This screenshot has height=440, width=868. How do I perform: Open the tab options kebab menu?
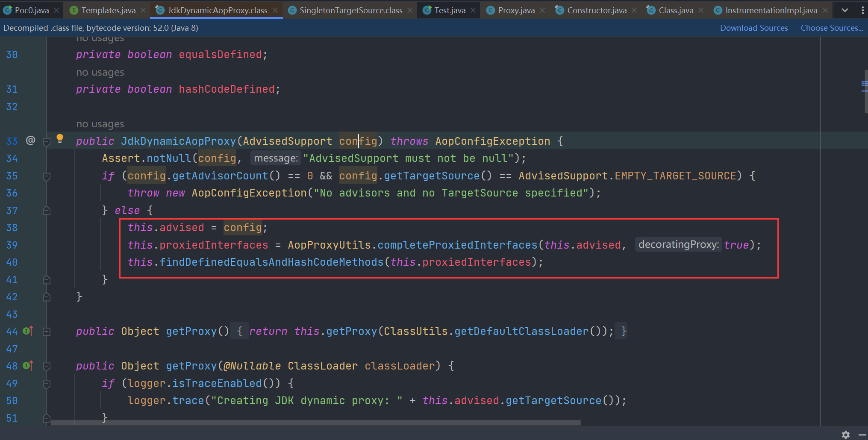coord(862,10)
